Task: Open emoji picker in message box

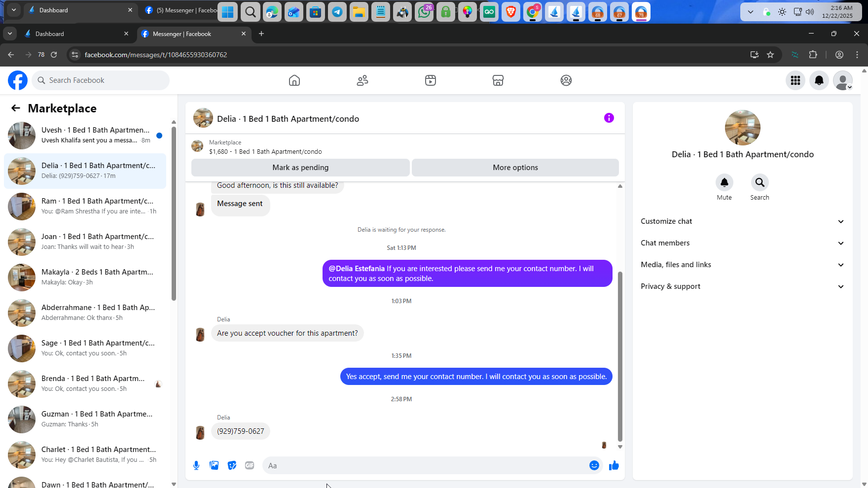Action: coord(594,465)
